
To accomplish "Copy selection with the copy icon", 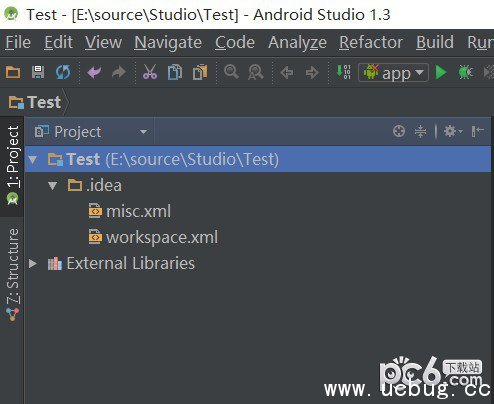I will 175,72.
